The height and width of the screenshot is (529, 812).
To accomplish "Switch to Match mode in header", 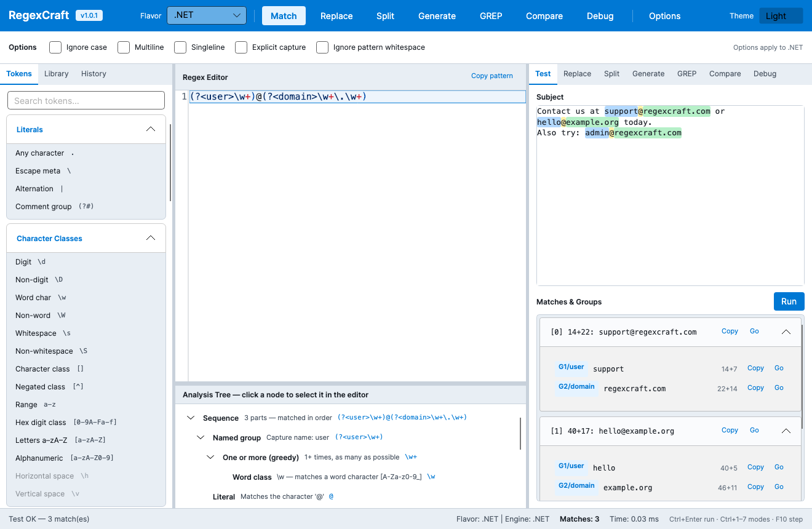I will 284,16.
